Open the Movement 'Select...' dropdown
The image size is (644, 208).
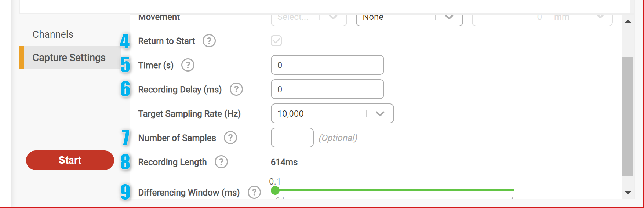309,18
